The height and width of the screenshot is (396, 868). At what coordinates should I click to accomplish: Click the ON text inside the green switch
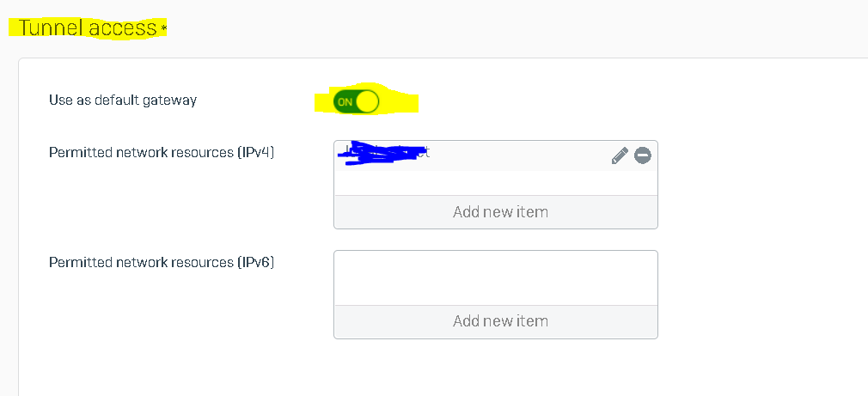coord(345,102)
